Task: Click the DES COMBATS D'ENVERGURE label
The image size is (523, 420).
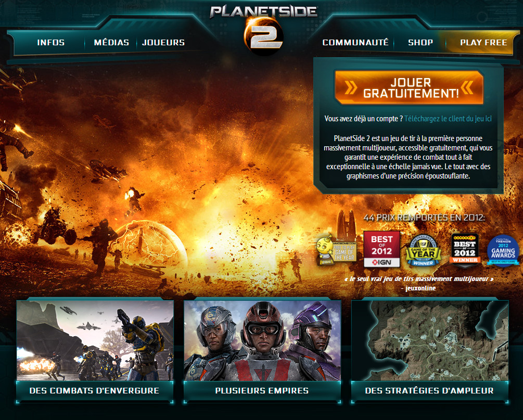Action: [95, 390]
